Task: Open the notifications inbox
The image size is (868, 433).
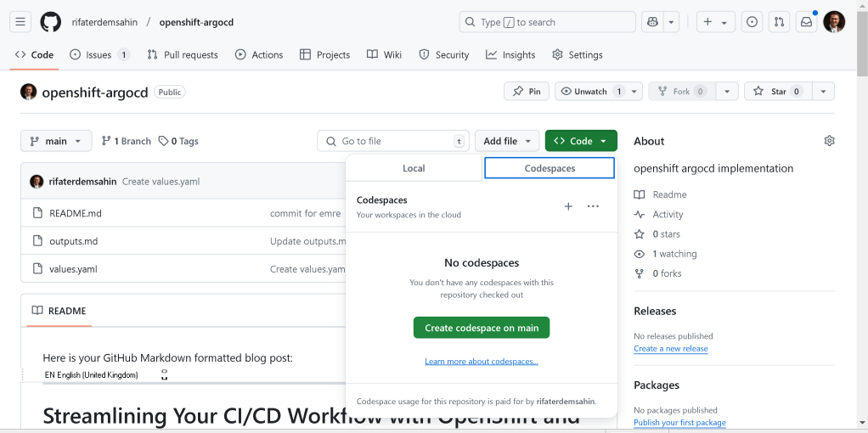Action: [x=807, y=22]
